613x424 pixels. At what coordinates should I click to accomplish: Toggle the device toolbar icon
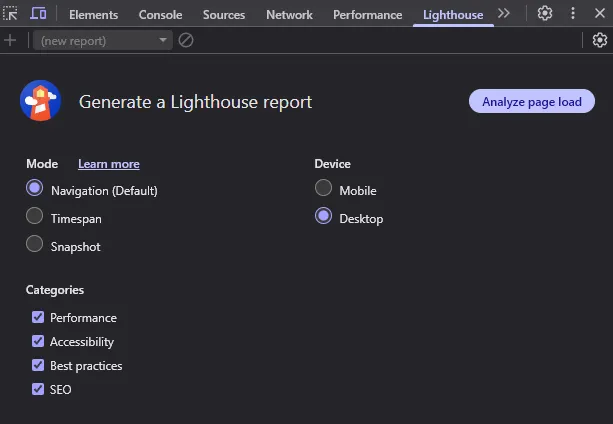(x=38, y=14)
